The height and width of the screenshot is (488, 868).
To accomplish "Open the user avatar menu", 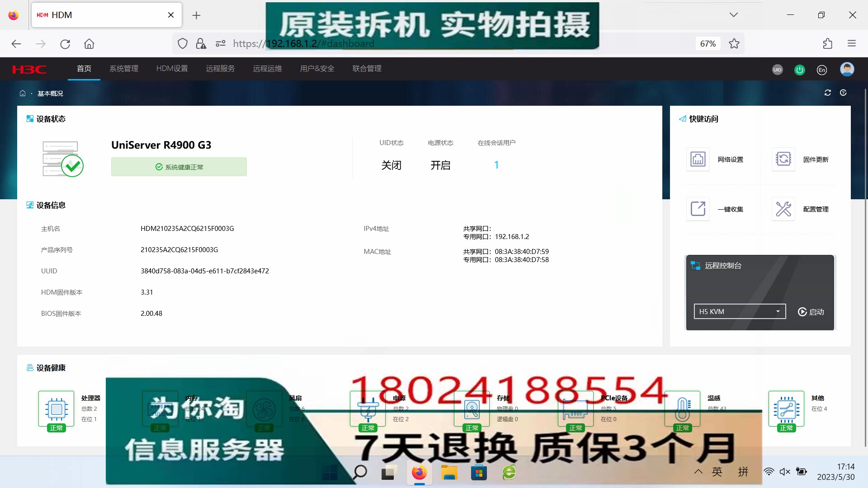I will [847, 69].
